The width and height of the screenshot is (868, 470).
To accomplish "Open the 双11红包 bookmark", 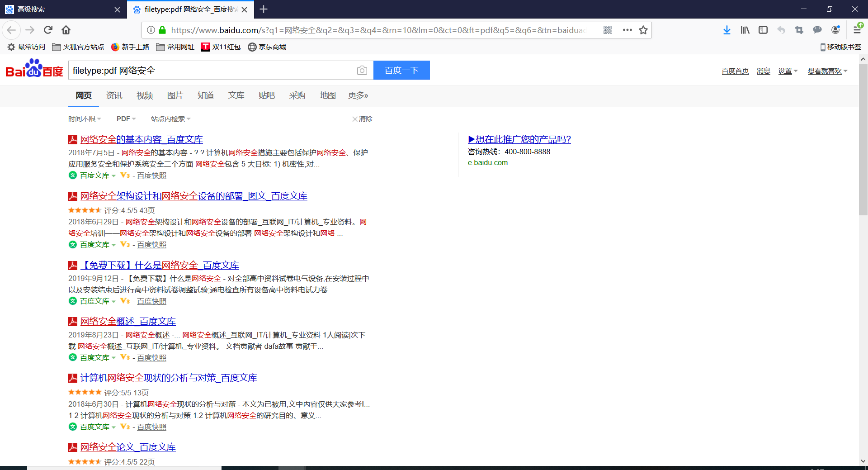I will (x=221, y=47).
